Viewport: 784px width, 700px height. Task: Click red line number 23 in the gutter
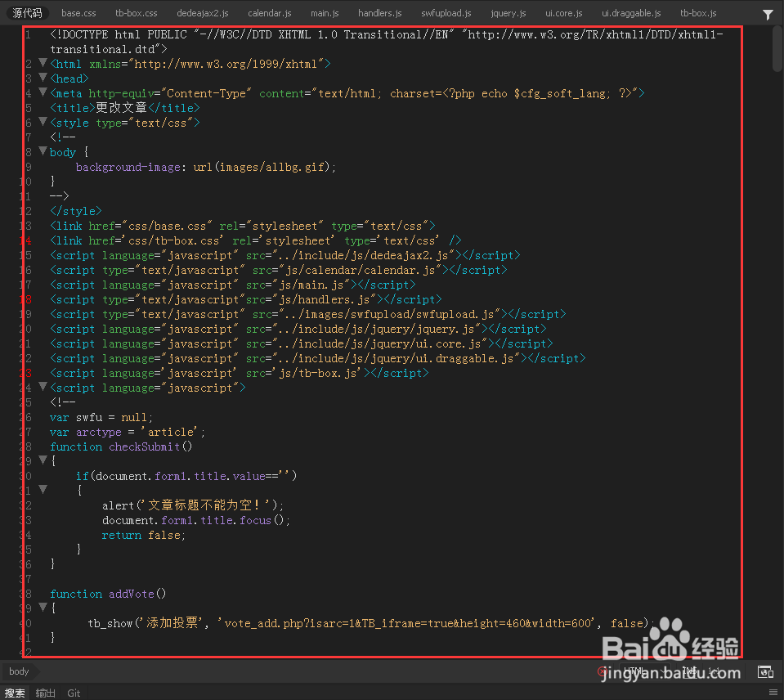pyautogui.click(x=25, y=374)
